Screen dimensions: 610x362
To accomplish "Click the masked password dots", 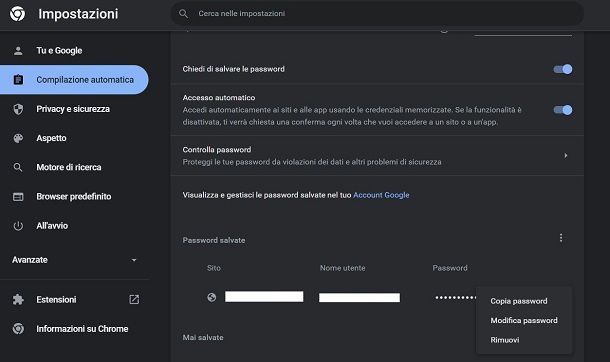I will tap(455, 298).
